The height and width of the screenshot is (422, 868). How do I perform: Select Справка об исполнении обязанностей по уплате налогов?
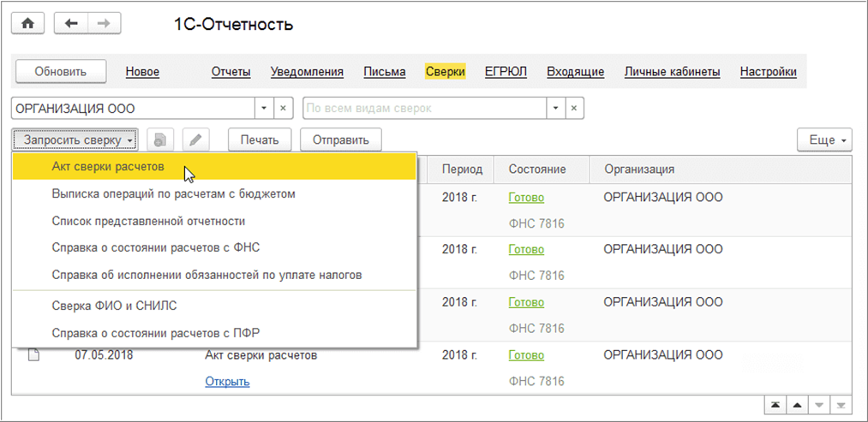point(213,275)
